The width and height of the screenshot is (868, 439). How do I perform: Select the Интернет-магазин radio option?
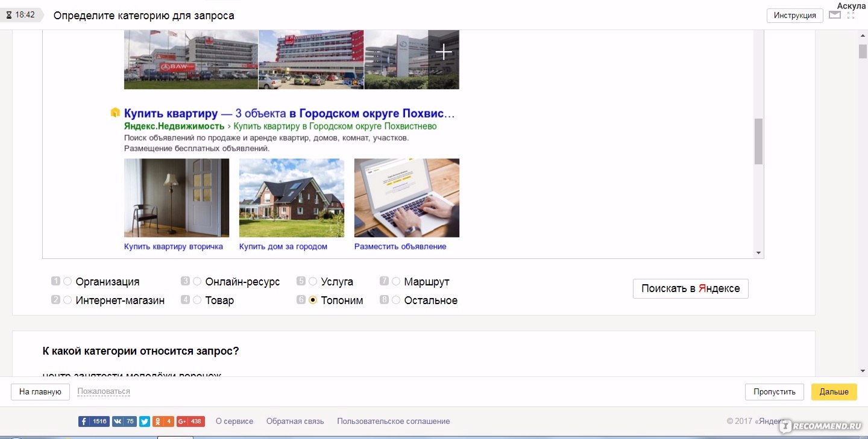pyautogui.click(x=68, y=300)
